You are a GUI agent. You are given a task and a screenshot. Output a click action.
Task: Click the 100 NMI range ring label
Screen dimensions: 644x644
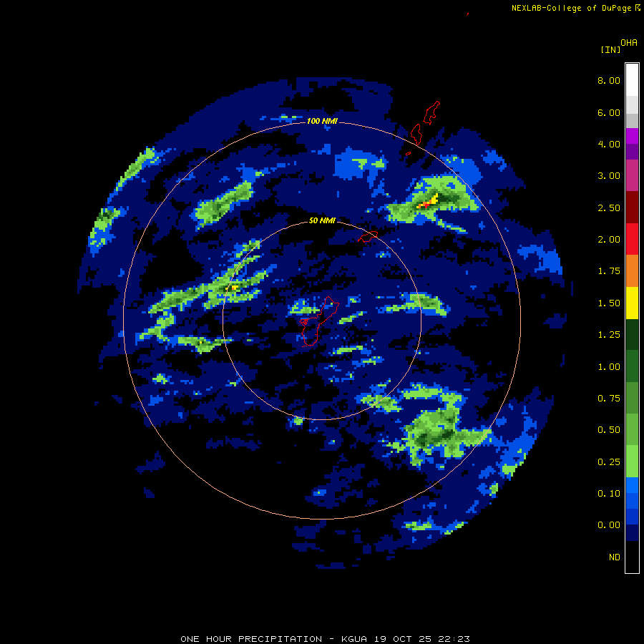click(322, 121)
